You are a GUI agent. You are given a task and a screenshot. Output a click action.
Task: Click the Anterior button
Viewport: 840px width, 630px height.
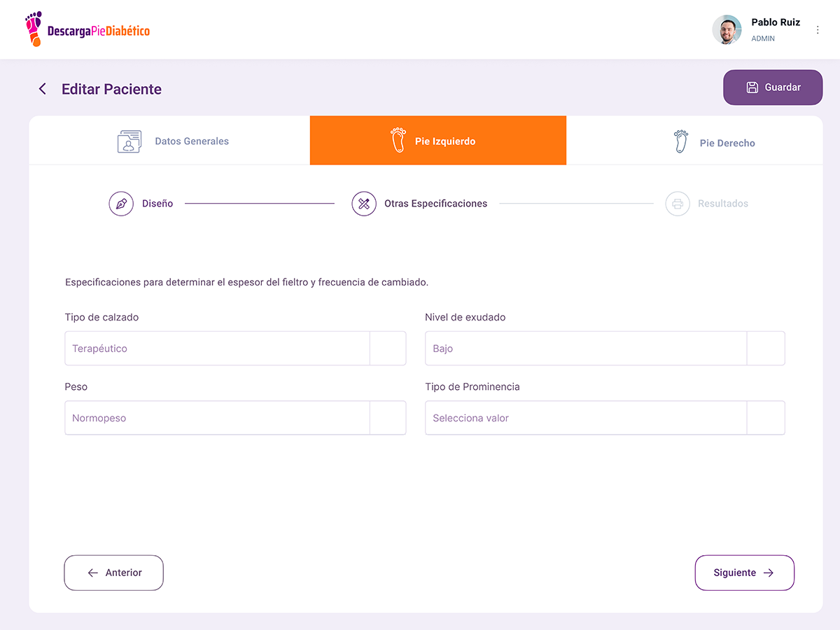pyautogui.click(x=114, y=573)
